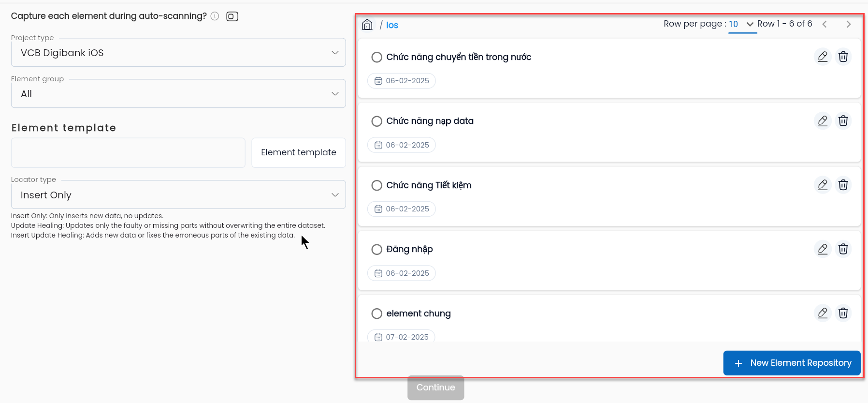The image size is (868, 403).
Task: Go to previous page of repositories
Action: (825, 24)
